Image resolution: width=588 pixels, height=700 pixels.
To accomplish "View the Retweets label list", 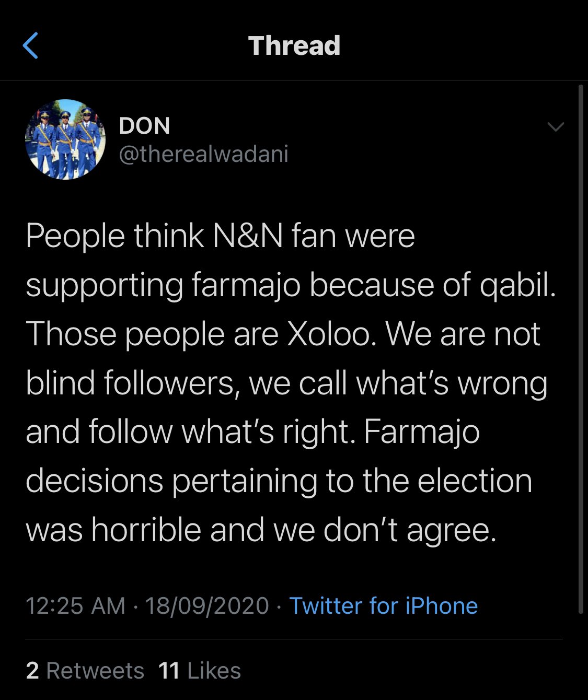I will [95, 671].
